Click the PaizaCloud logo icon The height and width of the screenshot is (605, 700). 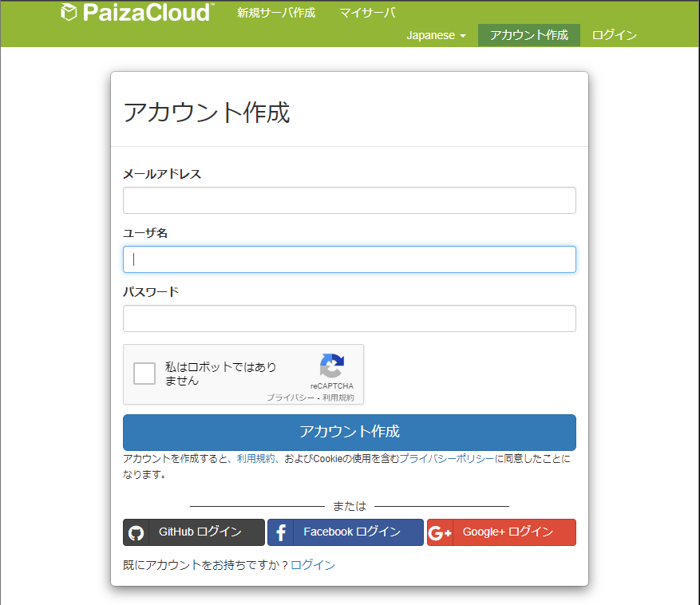coord(69,12)
